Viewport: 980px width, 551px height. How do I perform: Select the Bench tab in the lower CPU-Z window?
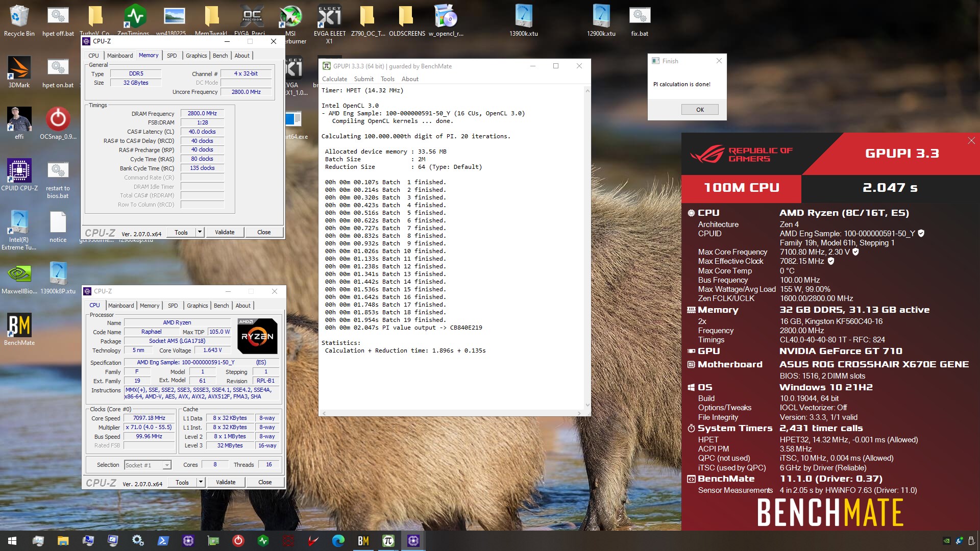[x=222, y=306]
